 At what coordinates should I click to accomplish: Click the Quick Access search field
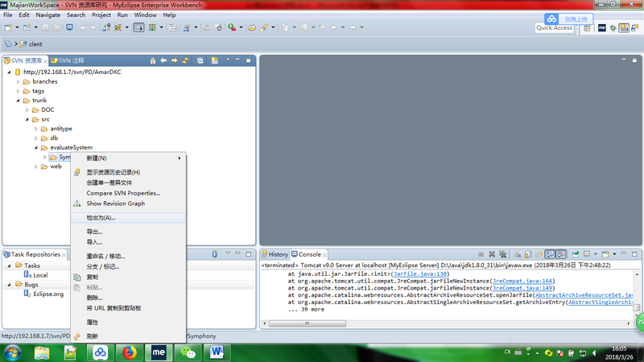pyautogui.click(x=555, y=28)
